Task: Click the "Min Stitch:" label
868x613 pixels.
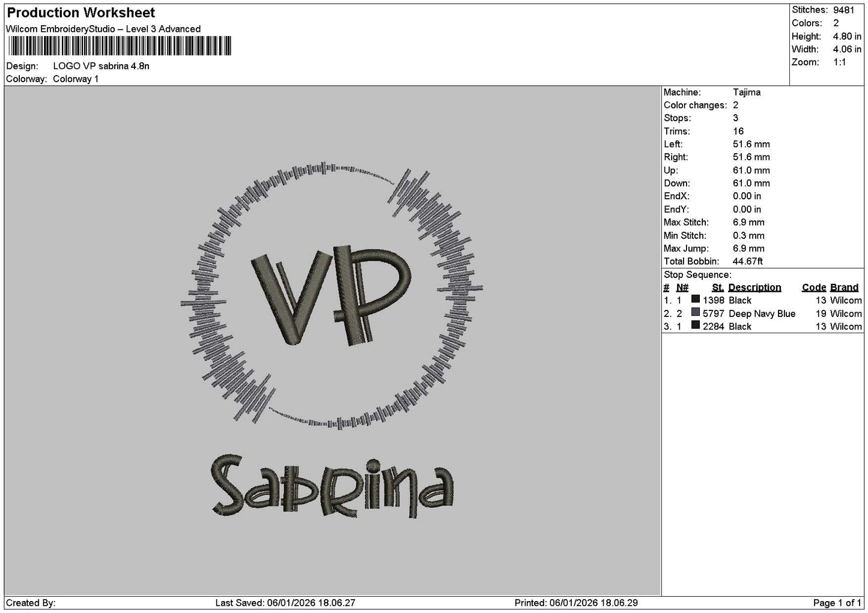Action: (685, 236)
